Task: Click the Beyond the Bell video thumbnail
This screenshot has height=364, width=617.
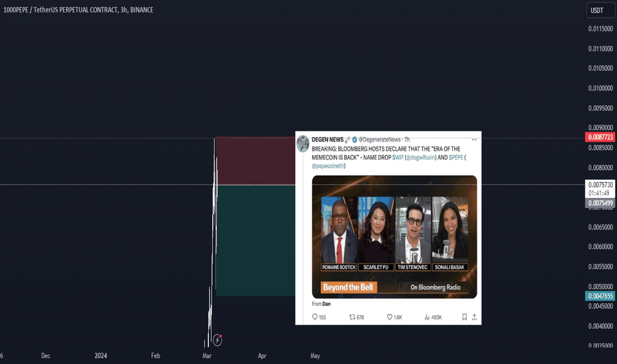Action: (395, 237)
